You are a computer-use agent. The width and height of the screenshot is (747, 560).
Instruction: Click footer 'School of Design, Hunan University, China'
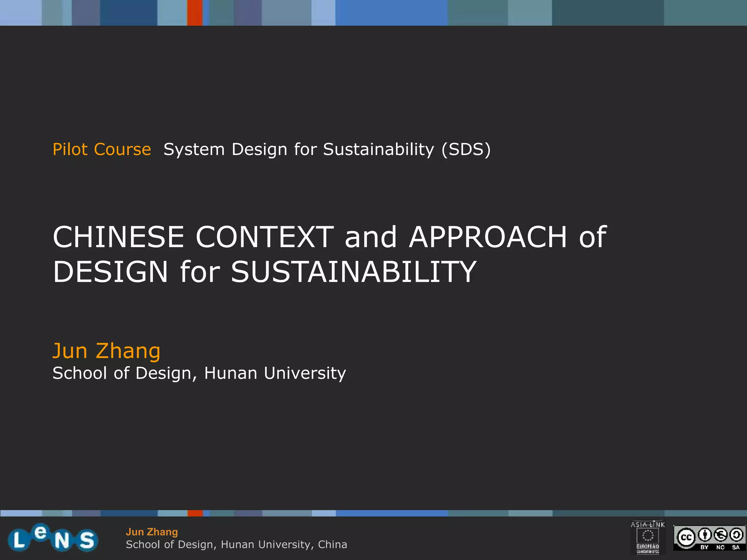click(x=236, y=544)
